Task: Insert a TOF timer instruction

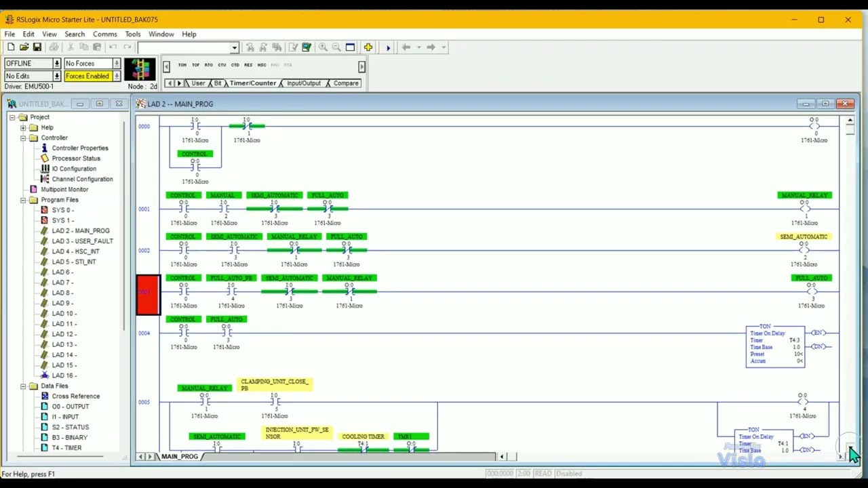Action: click(x=195, y=65)
